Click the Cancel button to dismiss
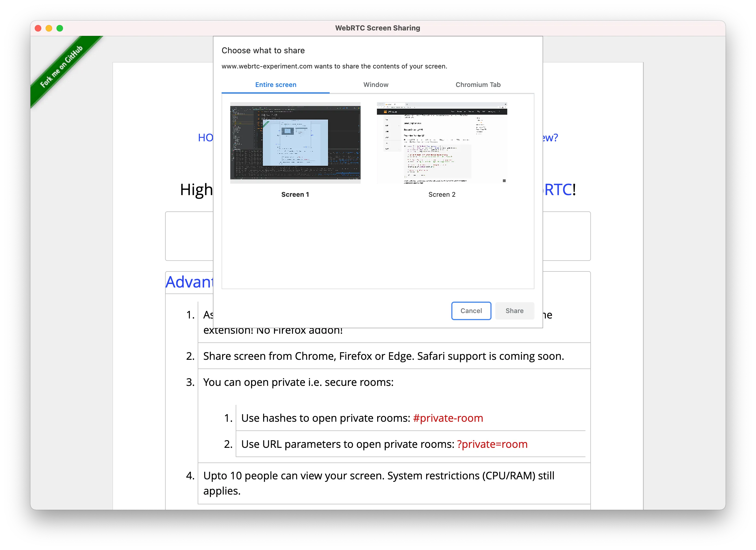The height and width of the screenshot is (550, 756). [x=471, y=311]
